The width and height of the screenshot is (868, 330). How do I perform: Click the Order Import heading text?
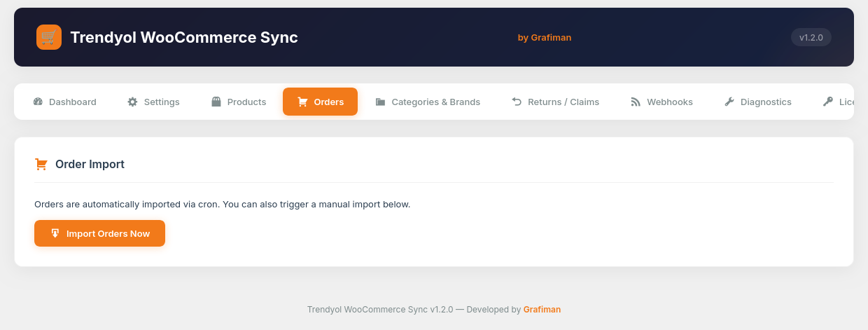[x=90, y=165]
